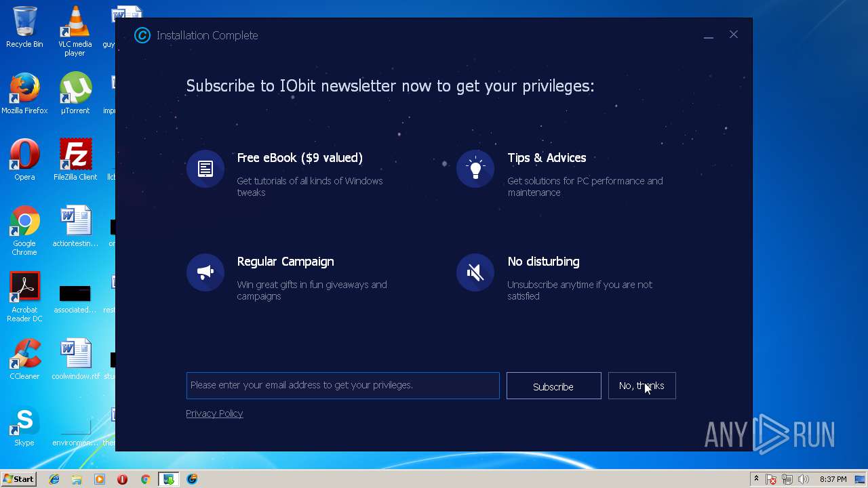Image resolution: width=868 pixels, height=488 pixels.
Task: Decline with the No, thanks button
Action: [642, 386]
